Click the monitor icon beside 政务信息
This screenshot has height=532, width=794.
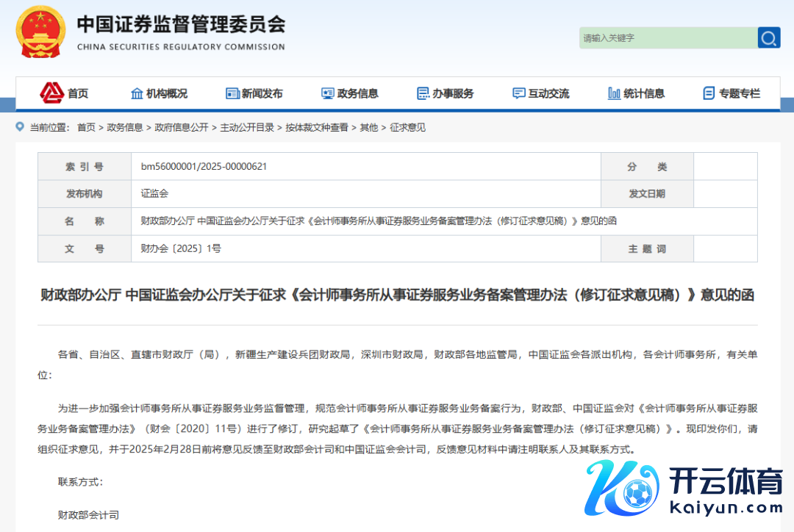(x=328, y=93)
